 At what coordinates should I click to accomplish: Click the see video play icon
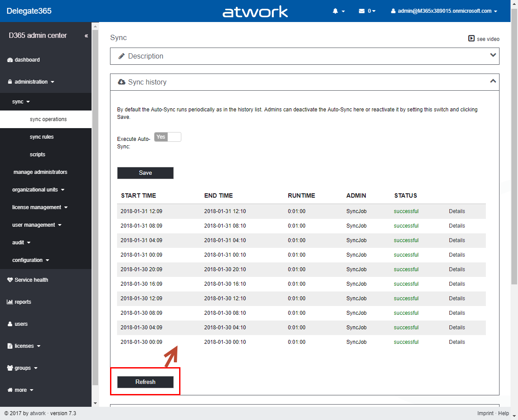pyautogui.click(x=471, y=39)
